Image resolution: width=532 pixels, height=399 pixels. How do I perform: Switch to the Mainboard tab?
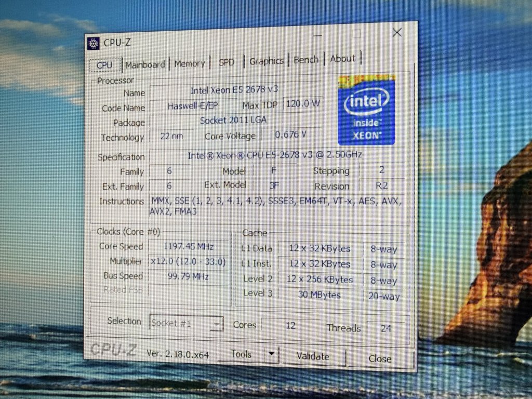pos(145,64)
